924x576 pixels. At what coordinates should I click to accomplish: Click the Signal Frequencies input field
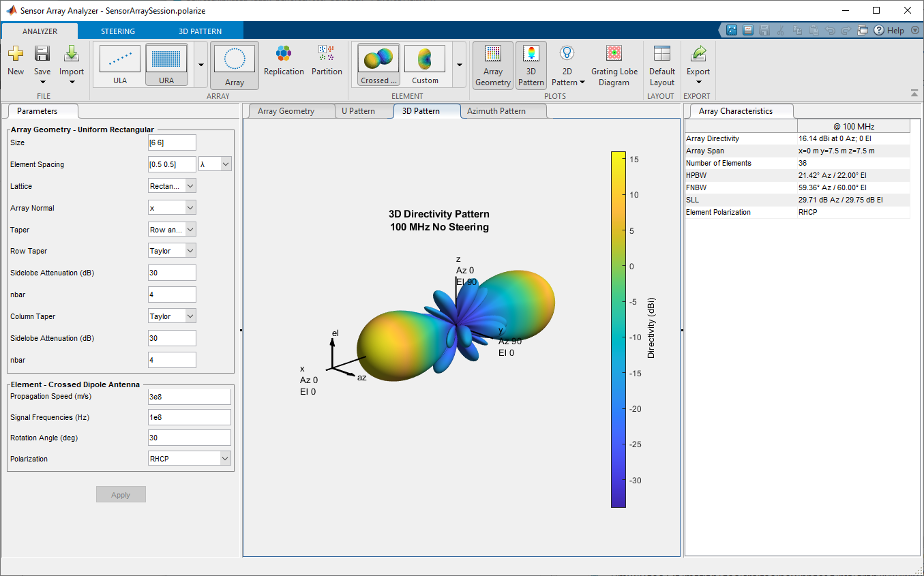(189, 417)
